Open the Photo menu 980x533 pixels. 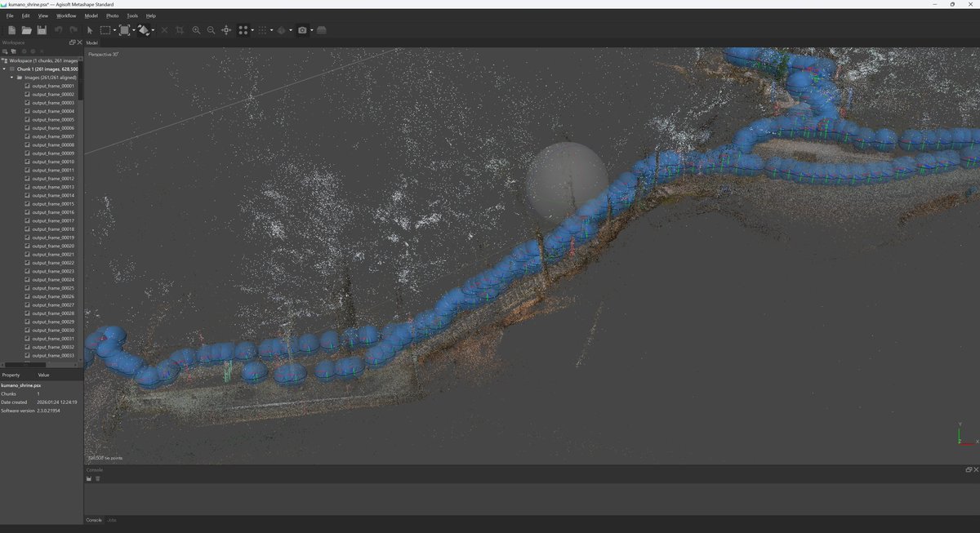pyautogui.click(x=113, y=16)
